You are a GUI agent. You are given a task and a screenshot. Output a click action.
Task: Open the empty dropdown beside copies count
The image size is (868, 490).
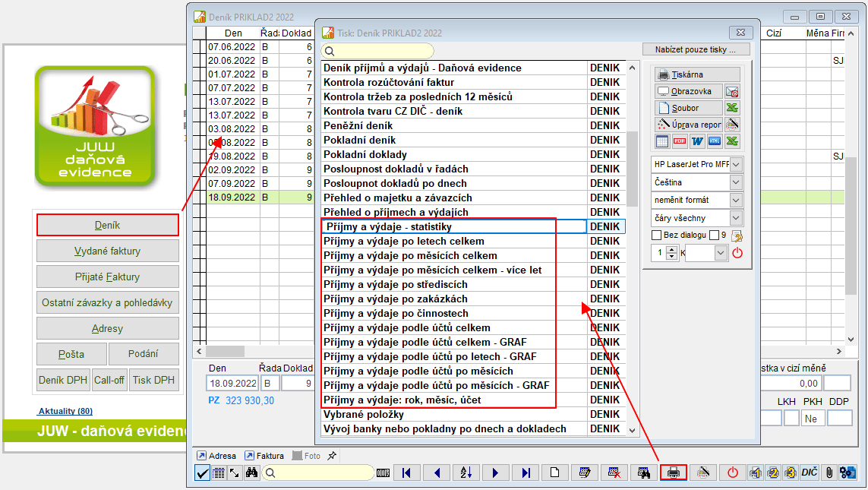point(720,253)
